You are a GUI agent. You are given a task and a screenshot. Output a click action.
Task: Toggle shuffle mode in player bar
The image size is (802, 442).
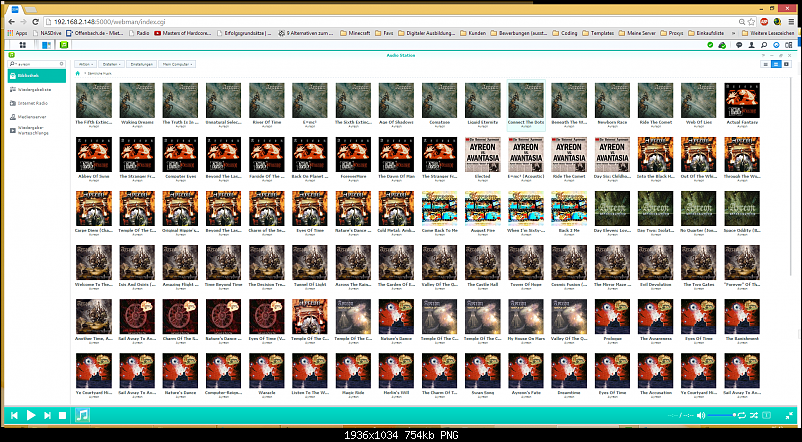tap(753, 415)
